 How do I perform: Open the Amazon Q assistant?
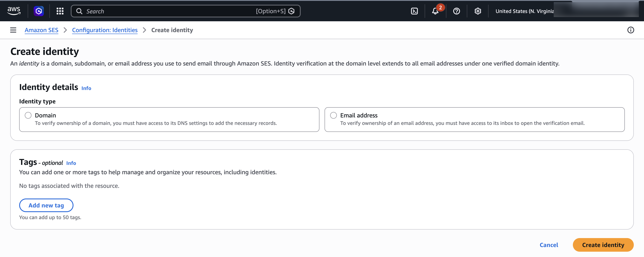(x=39, y=11)
